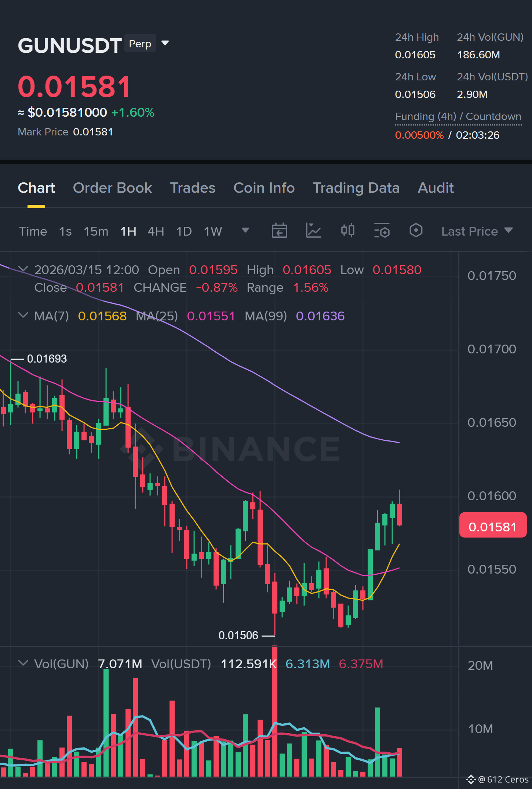Viewport: 532px width, 789px height.
Task: Open the chart display settings icon
Action: coord(382,231)
